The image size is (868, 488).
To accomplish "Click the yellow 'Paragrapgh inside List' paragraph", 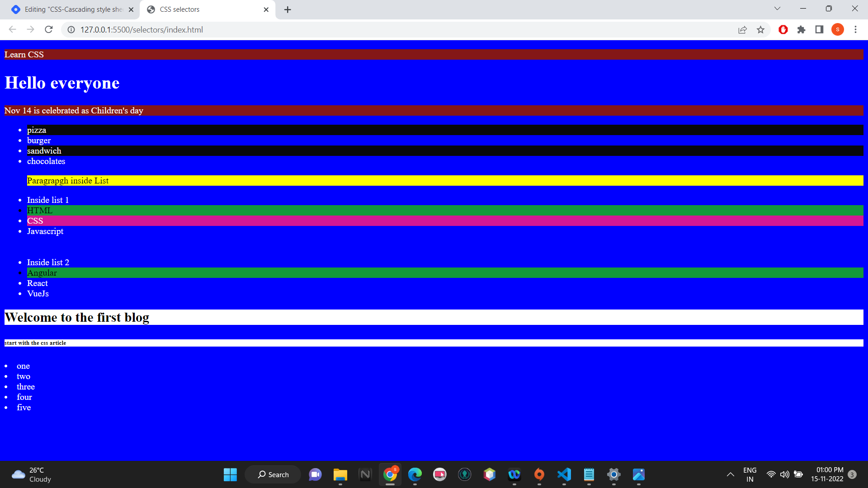I will tap(445, 181).
